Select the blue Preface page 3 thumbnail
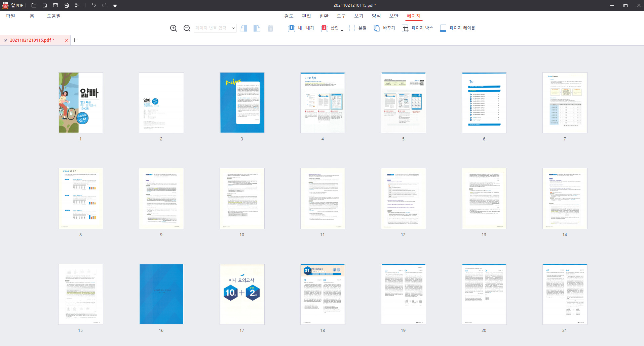This screenshot has width=644, height=346. coord(242,103)
